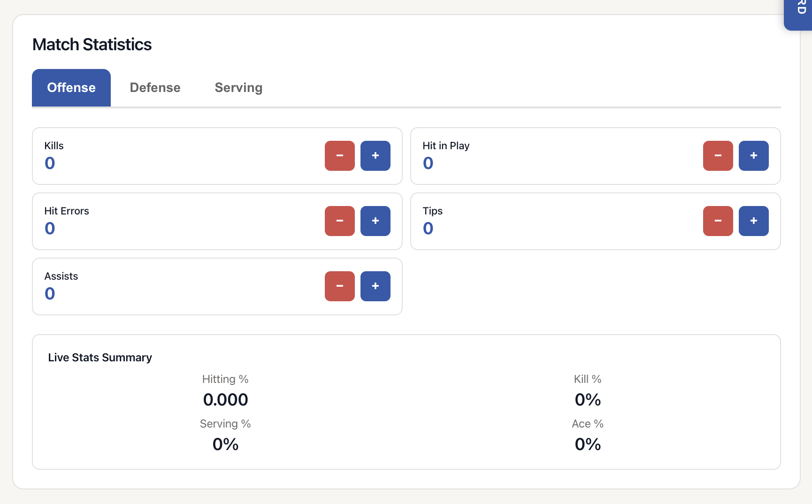The height and width of the screenshot is (504, 812).
Task: Click the Hitting % summary value
Action: pos(225,400)
